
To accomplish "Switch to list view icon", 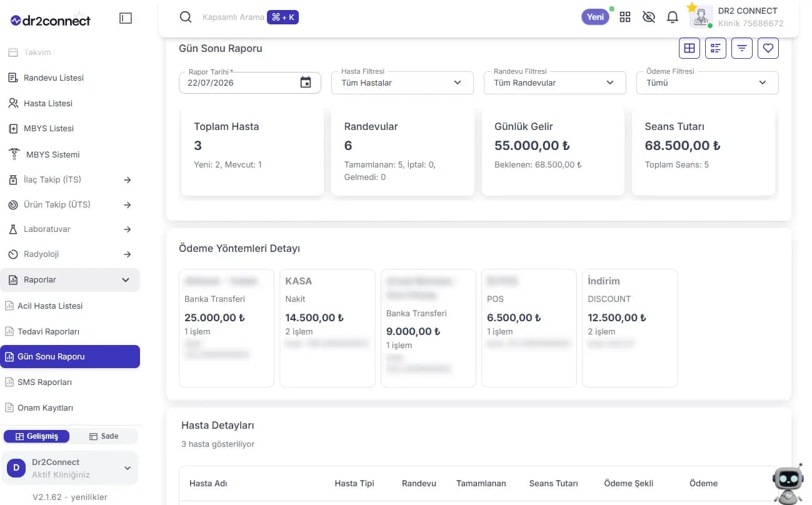I will point(716,48).
